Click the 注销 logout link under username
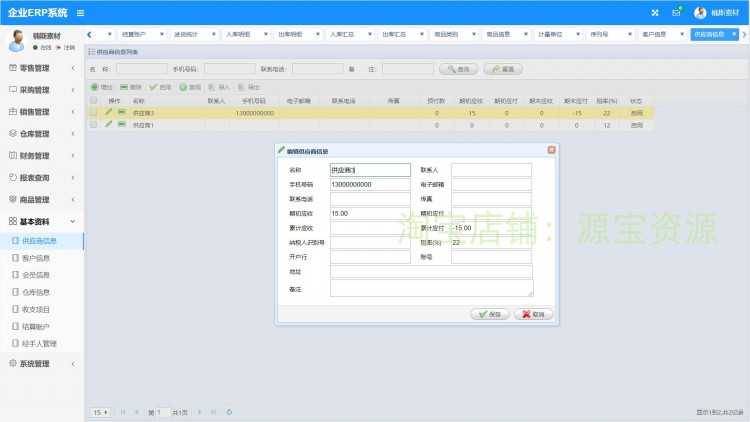The image size is (750, 422). click(x=66, y=47)
